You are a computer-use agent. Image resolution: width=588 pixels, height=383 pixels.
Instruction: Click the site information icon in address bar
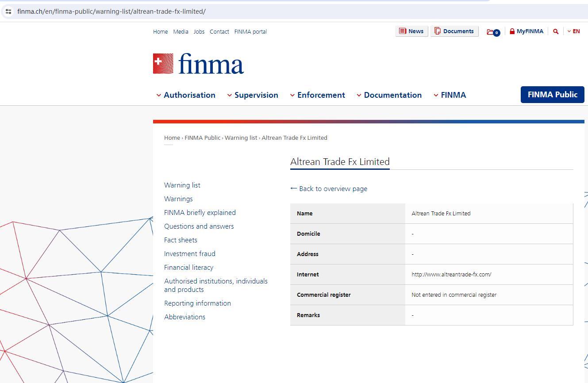click(x=8, y=11)
